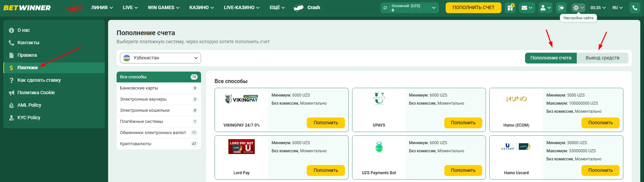The height and width of the screenshot is (182, 644).
Task: Click the logout icon
Action: tap(561, 8)
